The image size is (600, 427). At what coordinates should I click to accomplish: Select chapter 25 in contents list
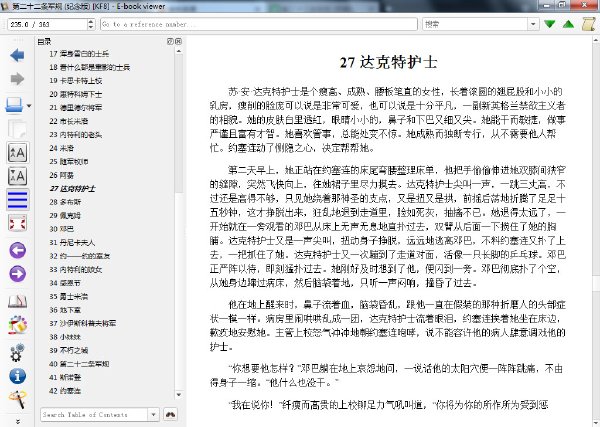pyautogui.click(x=68, y=161)
